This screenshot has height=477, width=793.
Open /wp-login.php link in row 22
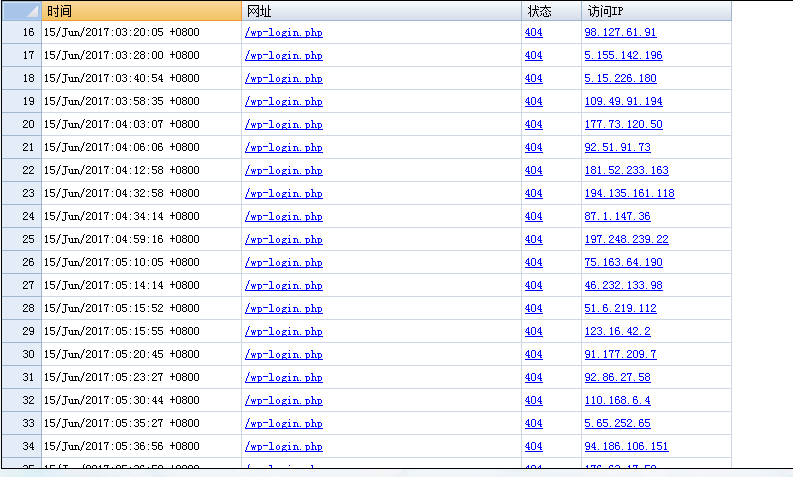(283, 171)
